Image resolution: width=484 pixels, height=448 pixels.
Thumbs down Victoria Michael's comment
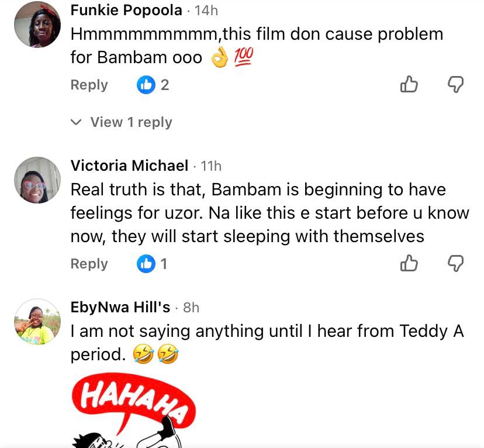pyautogui.click(x=455, y=264)
